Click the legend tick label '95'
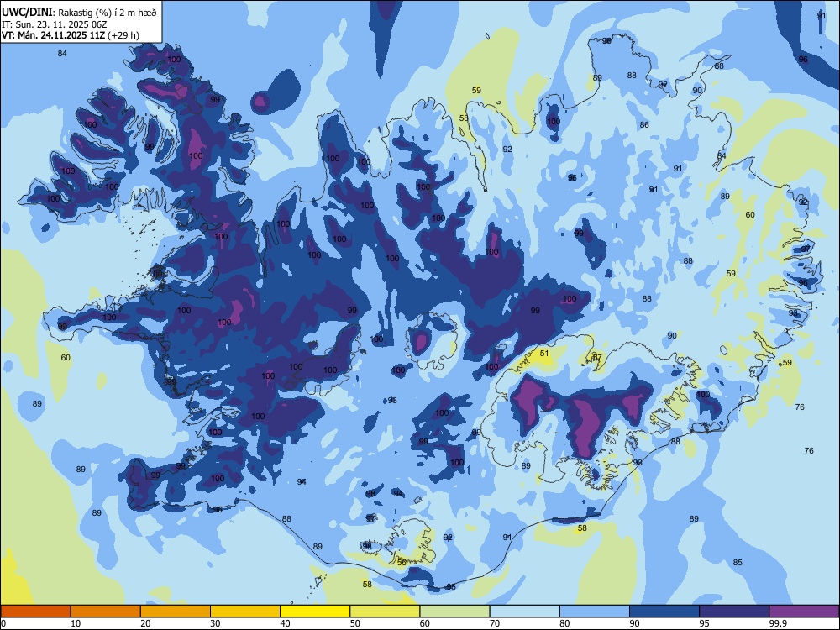This screenshot has width=840, height=630. (x=705, y=623)
